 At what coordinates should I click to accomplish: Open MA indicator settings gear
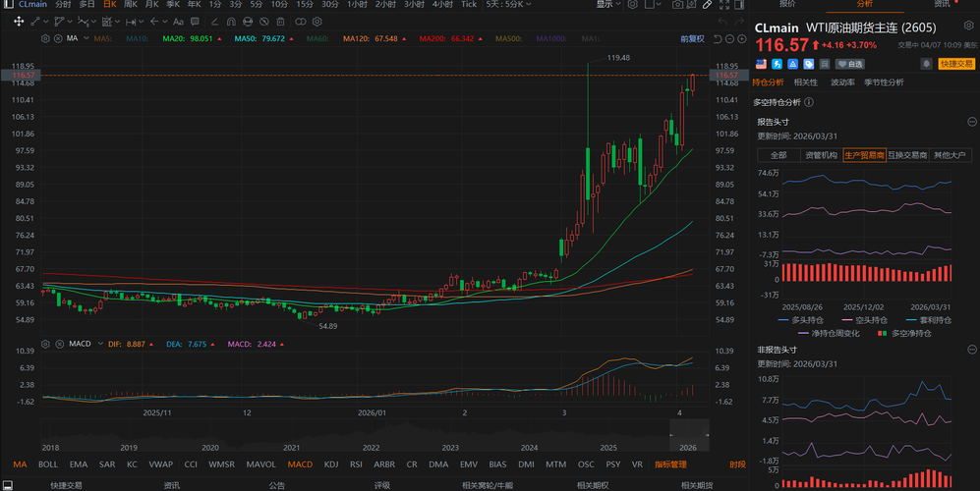click(45, 38)
